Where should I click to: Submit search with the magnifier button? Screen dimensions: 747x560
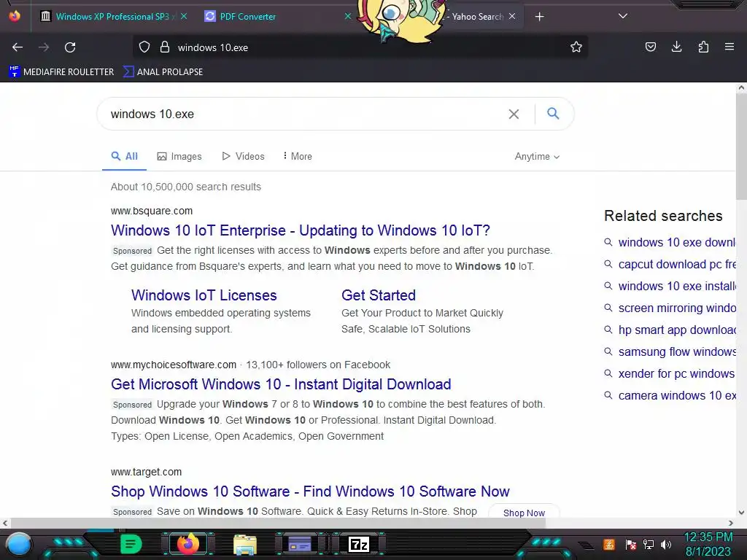pyautogui.click(x=553, y=113)
